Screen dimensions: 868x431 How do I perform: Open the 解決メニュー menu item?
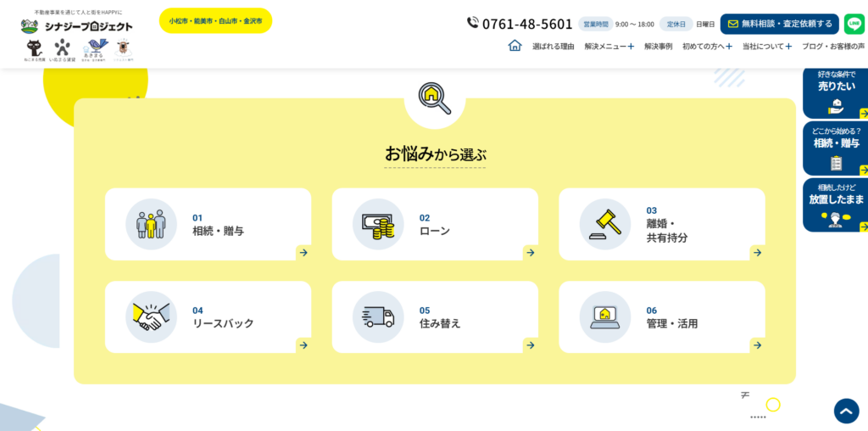click(x=605, y=47)
